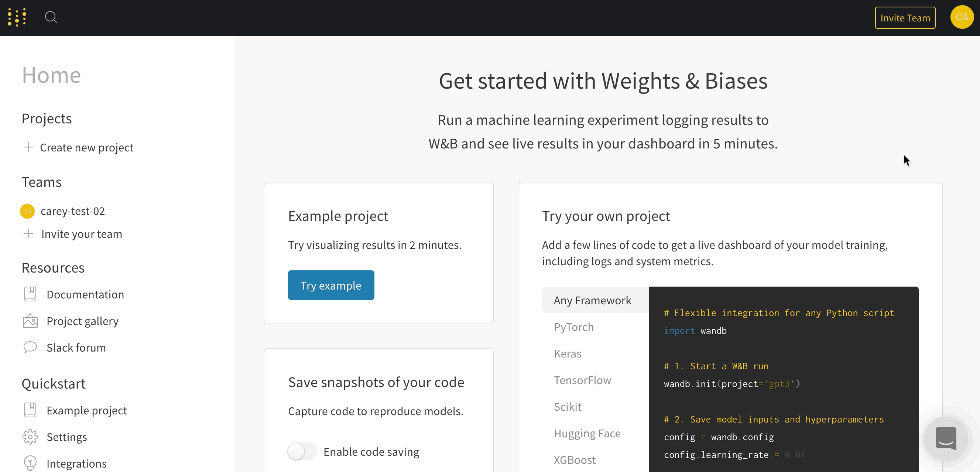Click plus icon beside Invite your team
980x472 pixels.
coord(28,233)
